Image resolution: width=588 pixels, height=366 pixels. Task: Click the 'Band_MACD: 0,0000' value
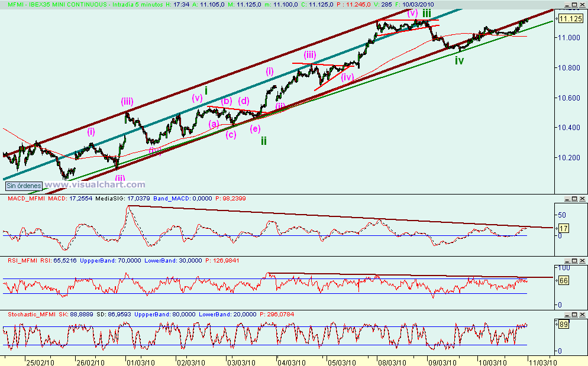click(183, 199)
